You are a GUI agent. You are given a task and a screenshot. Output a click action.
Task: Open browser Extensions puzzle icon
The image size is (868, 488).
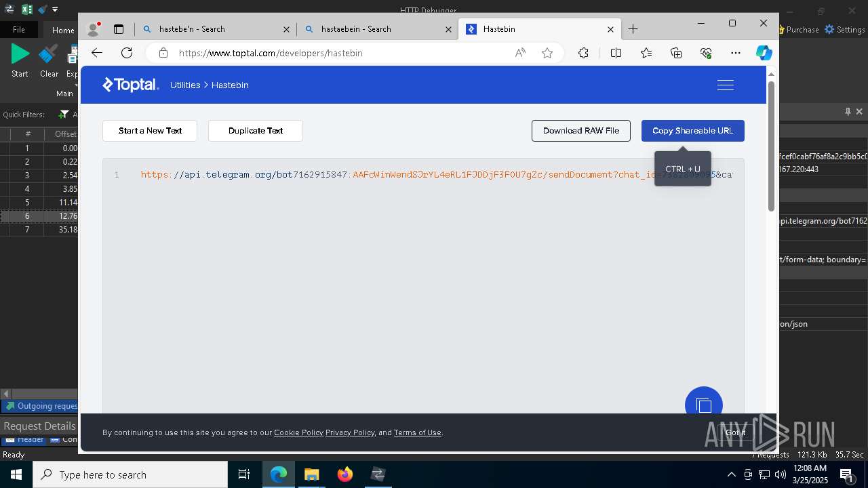pos(583,53)
